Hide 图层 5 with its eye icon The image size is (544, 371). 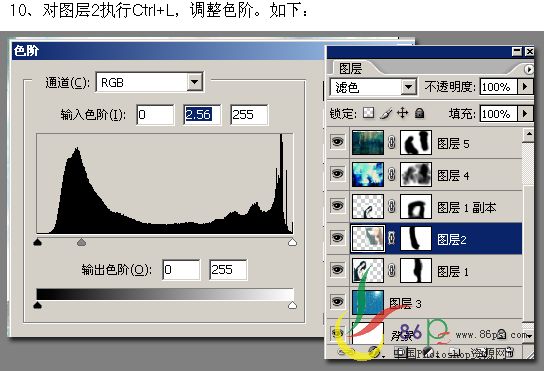(337, 142)
